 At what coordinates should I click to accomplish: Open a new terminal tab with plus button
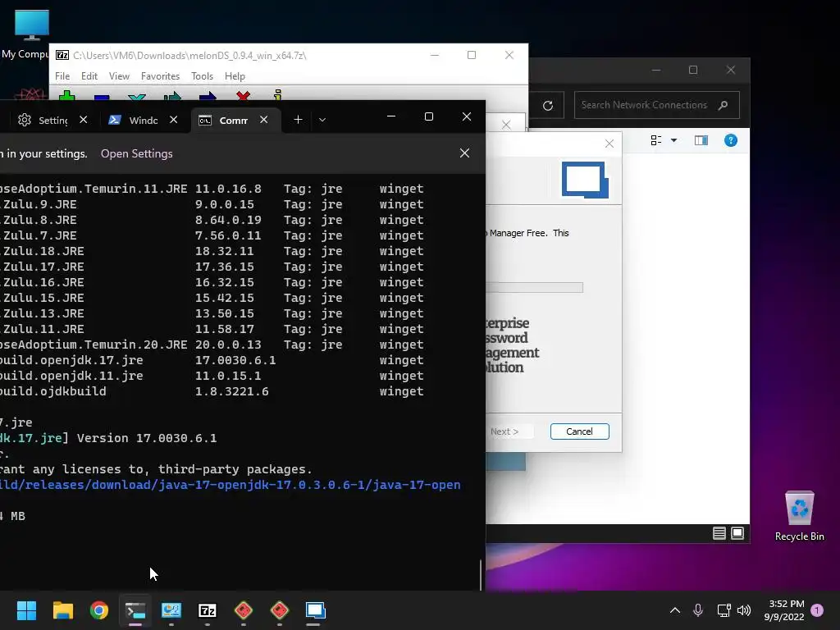tap(298, 120)
